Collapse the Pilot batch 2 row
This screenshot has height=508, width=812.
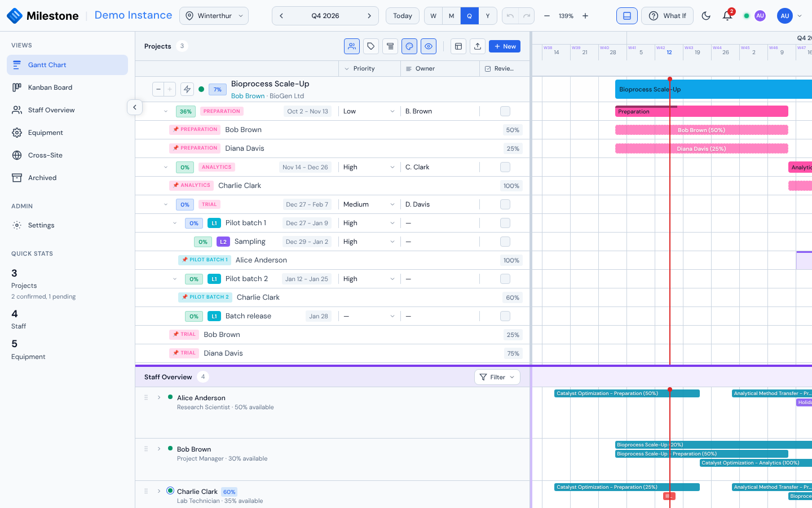coord(175,279)
